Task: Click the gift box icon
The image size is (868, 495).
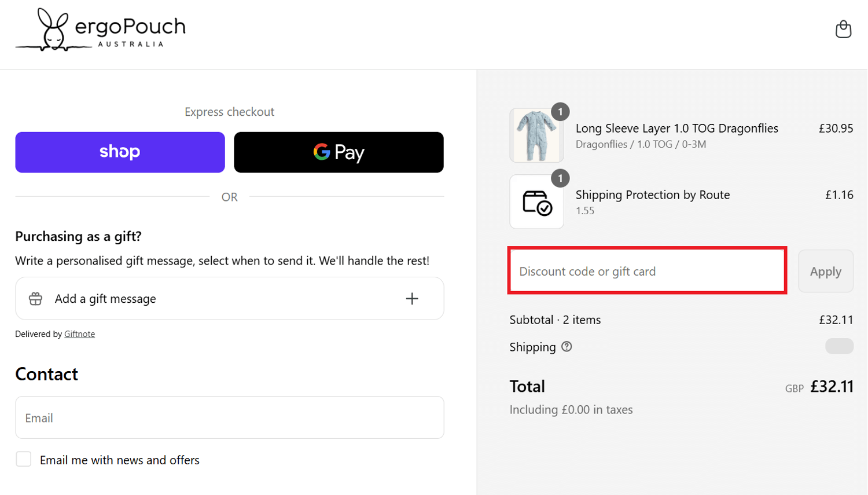Action: (x=36, y=299)
